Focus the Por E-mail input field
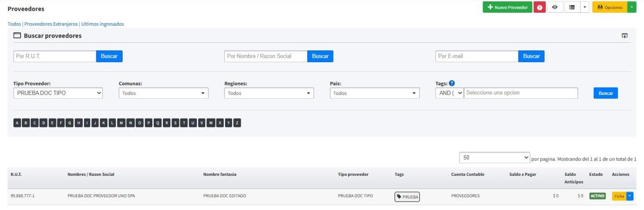 click(x=477, y=56)
